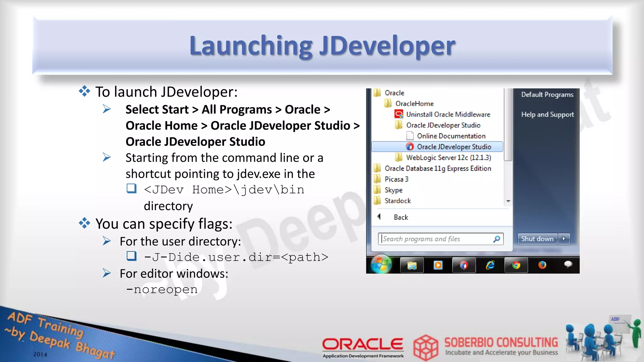Open Shut down options arrow
This screenshot has height=362, width=644.
(x=564, y=239)
